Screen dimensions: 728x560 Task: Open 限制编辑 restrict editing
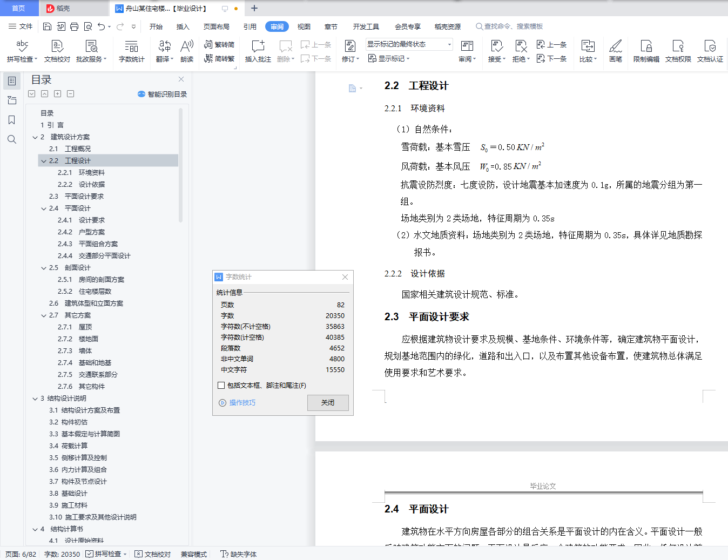tap(646, 51)
